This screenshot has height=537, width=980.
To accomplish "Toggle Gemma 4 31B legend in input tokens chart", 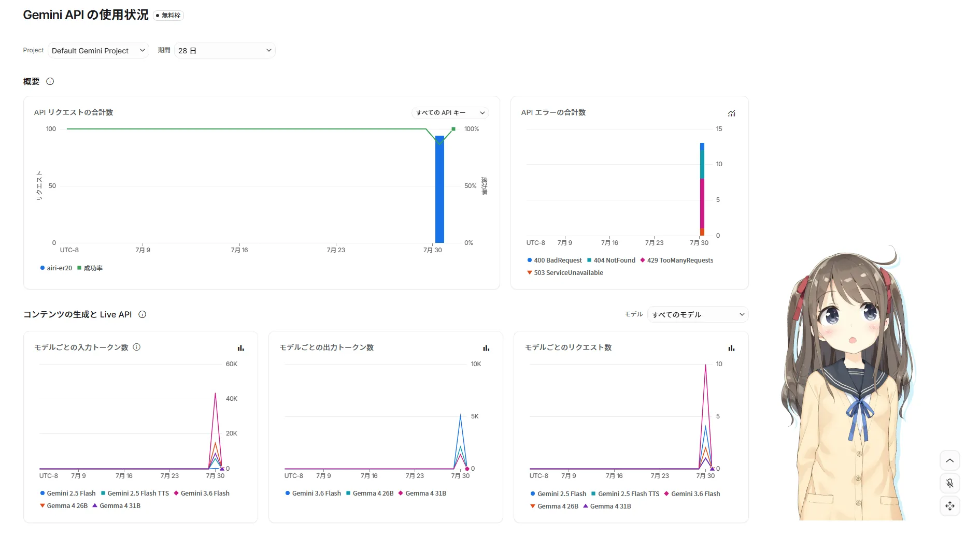I will (x=117, y=505).
